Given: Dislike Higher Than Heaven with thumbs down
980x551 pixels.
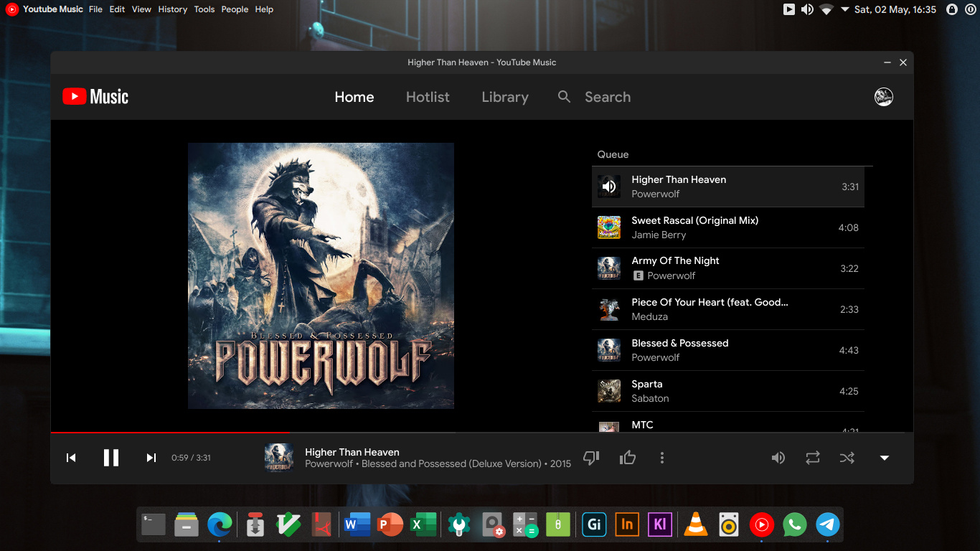Looking at the screenshot, I should pos(591,458).
